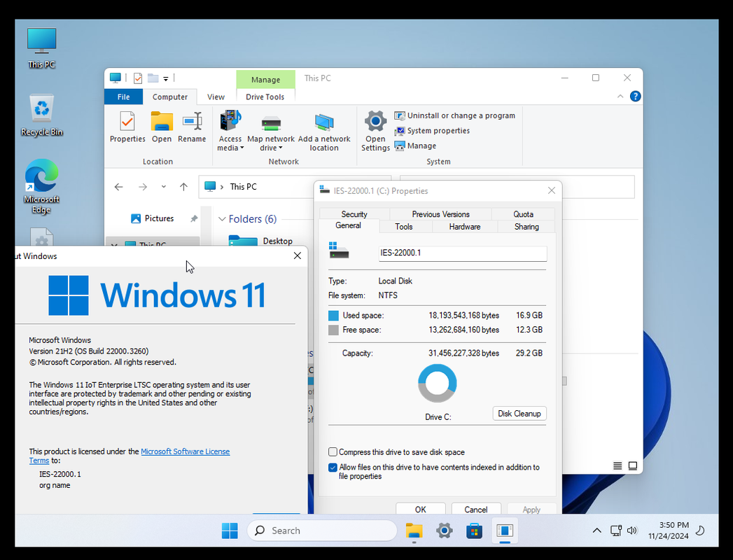Screen dimensions: 733x560
Task: Check Compress this drive to save space
Action: pyautogui.click(x=333, y=452)
